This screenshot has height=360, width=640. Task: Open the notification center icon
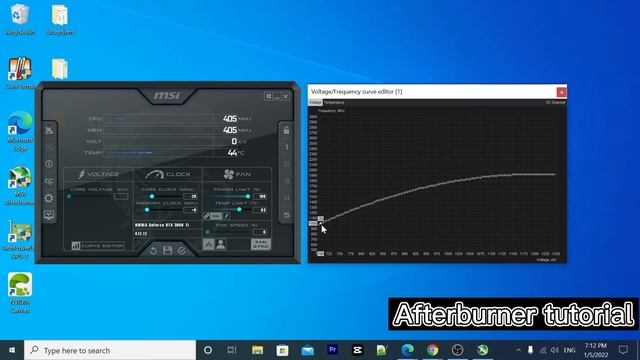click(x=623, y=350)
